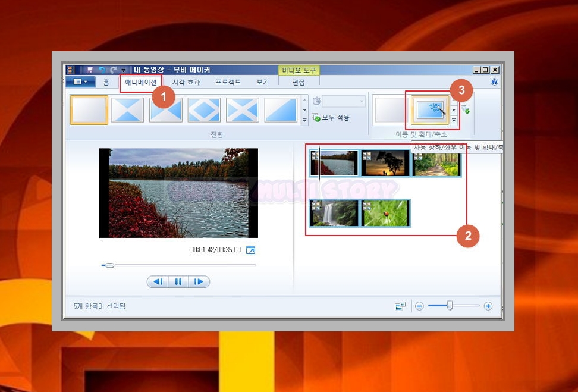This screenshot has width=578, height=392.
Task: Switch to the 홈 tab
Action: point(106,82)
